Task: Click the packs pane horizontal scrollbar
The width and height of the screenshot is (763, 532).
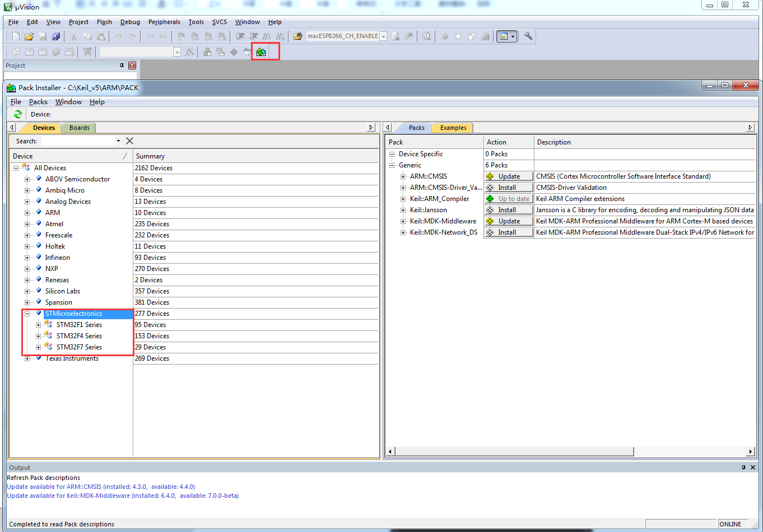Action: [514, 451]
